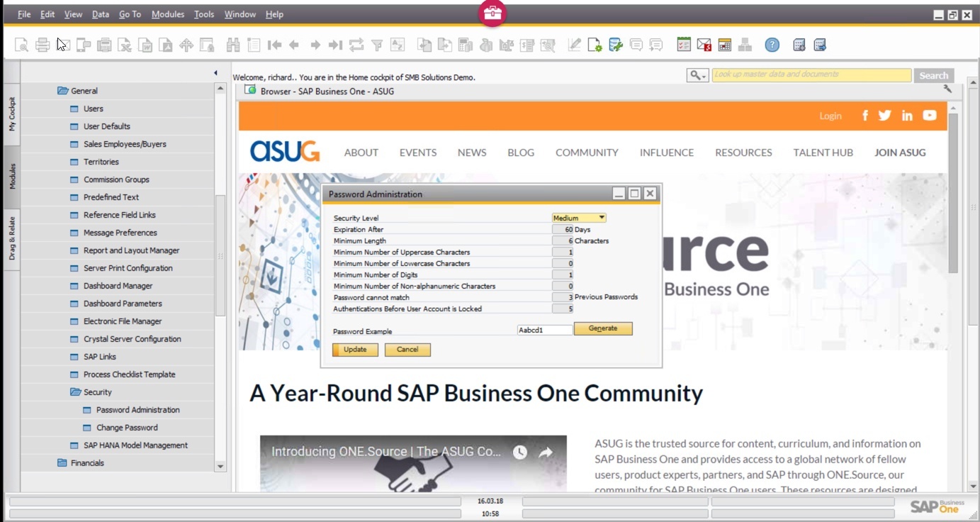Export to Word using the toolbar icon
Image resolution: width=980 pixels, height=522 pixels.
[145, 45]
